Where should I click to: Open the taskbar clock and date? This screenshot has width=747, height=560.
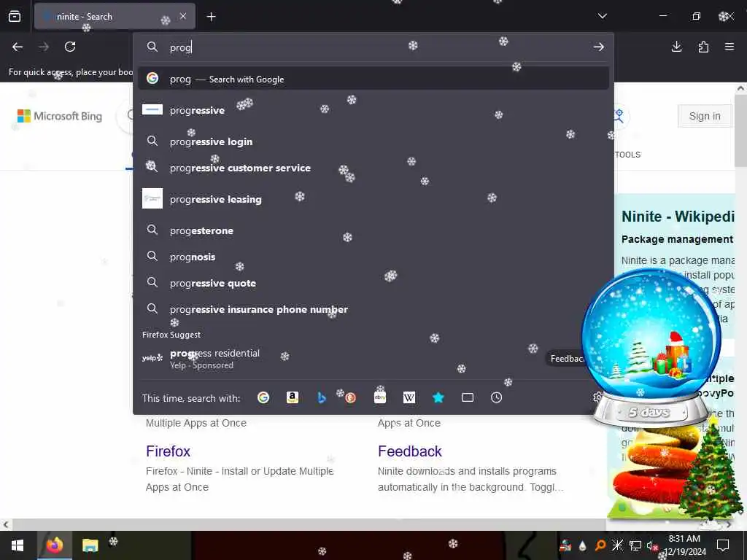[x=684, y=545]
